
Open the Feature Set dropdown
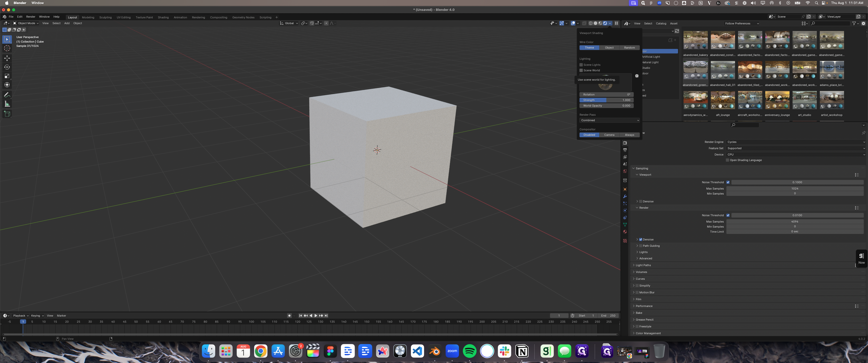796,148
